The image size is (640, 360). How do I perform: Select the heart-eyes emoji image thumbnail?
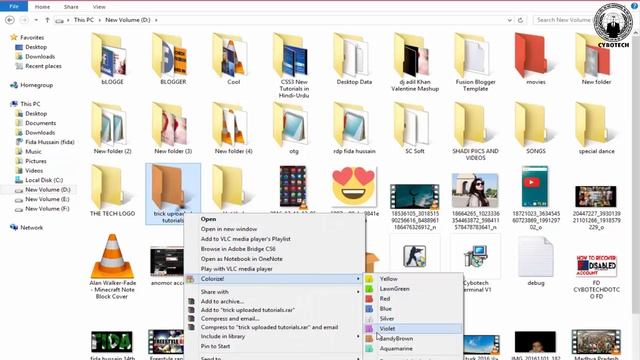point(353,187)
